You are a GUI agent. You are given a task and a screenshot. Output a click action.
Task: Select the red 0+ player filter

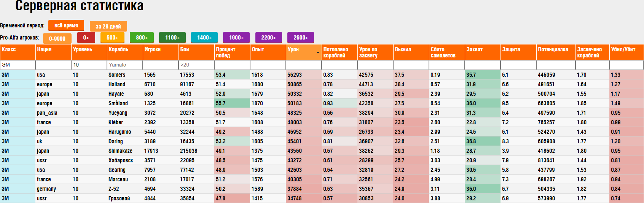click(86, 38)
